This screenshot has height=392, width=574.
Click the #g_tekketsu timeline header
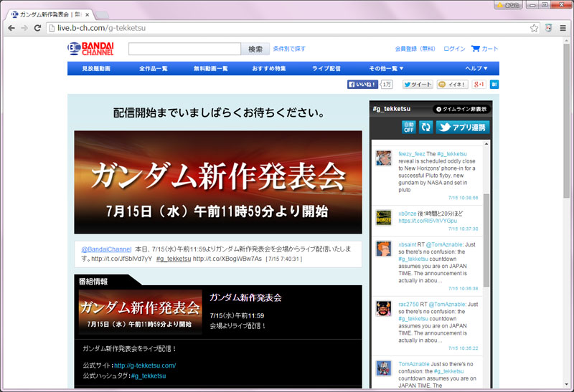[x=392, y=109]
